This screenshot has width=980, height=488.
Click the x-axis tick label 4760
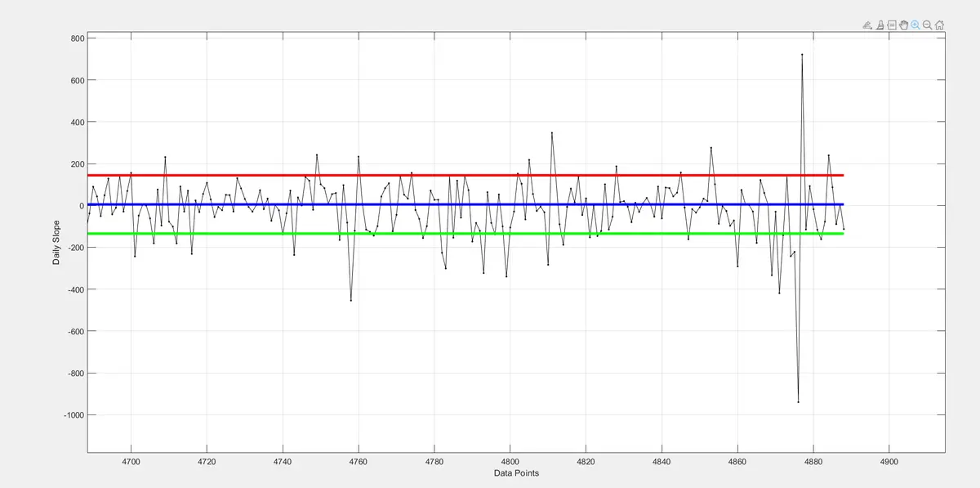tap(359, 461)
